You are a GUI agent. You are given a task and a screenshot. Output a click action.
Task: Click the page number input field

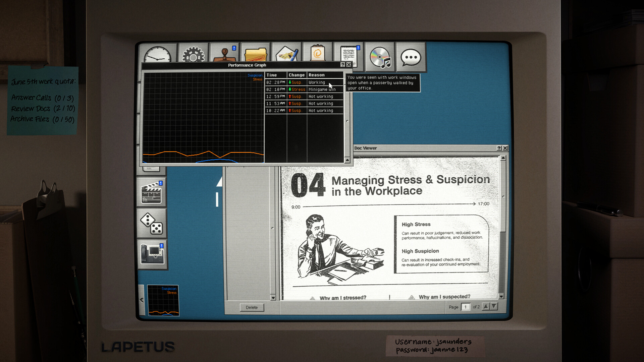466,307
